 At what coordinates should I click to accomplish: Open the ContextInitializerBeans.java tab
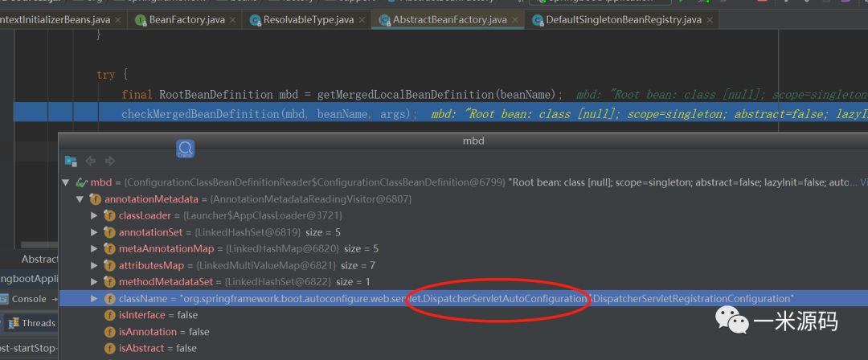(55, 20)
